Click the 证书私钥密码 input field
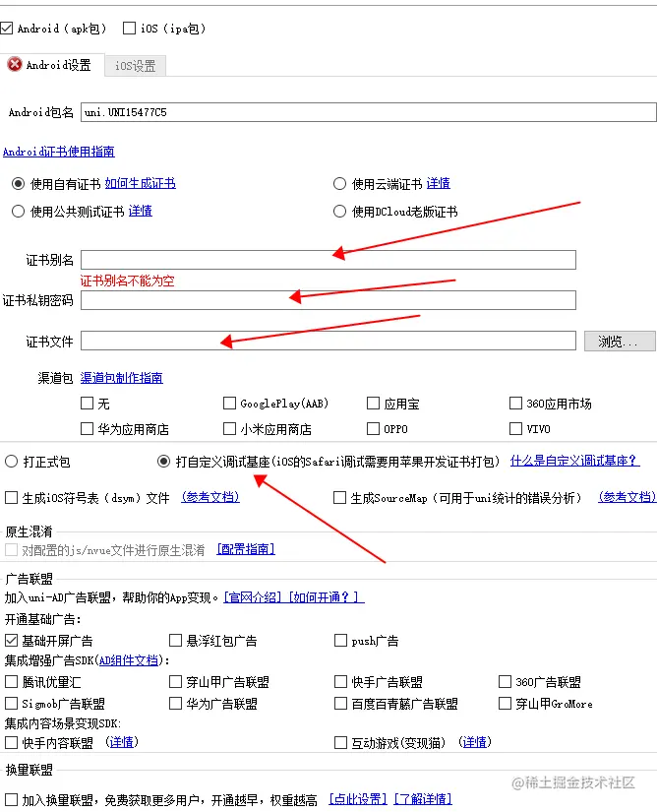The width and height of the screenshot is (657, 812). [328, 300]
